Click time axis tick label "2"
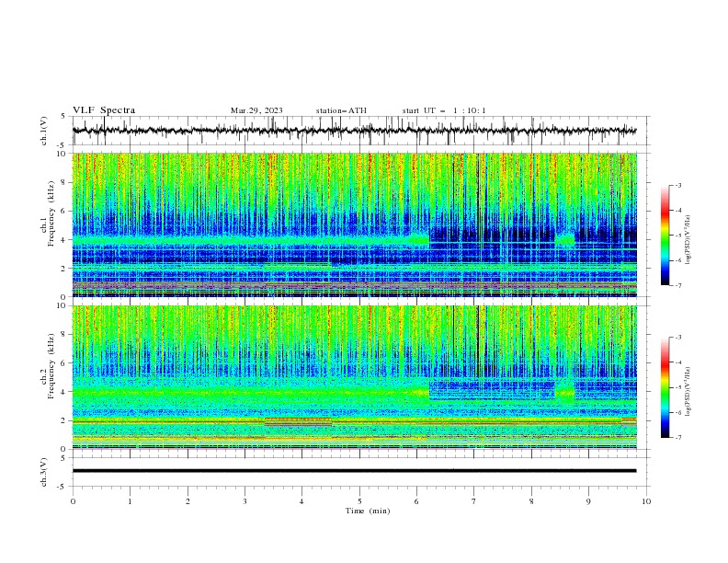728x563 pixels. point(188,501)
